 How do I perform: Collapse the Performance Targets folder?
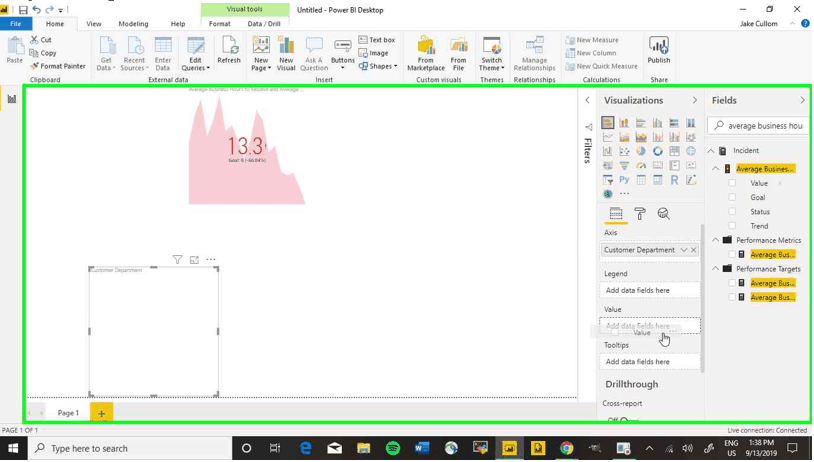click(x=715, y=268)
